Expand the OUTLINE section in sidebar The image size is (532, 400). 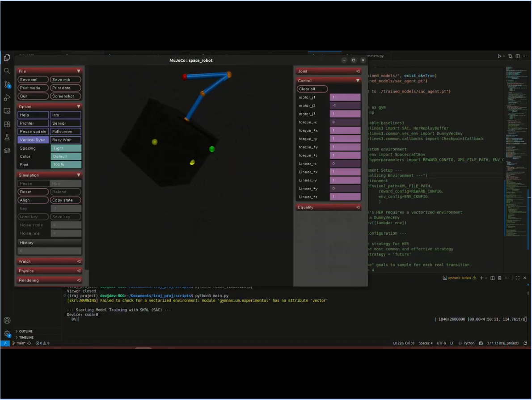pos(26,331)
